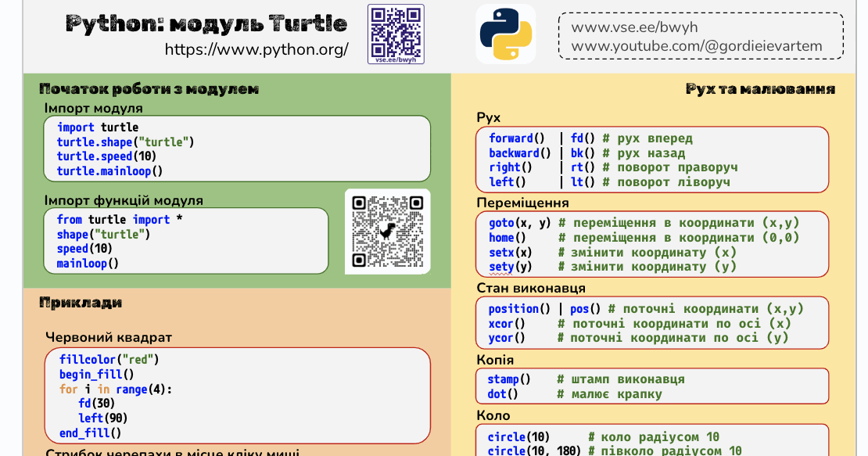The width and height of the screenshot is (868, 456).
Task: Click the position() command entry
Action: pyautogui.click(x=512, y=308)
